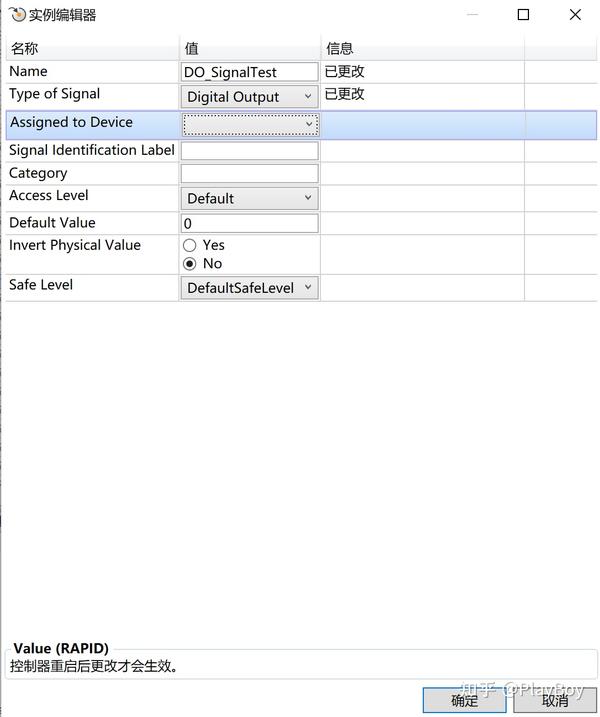
Task: Select the Access Level row label
Action: tap(48, 195)
